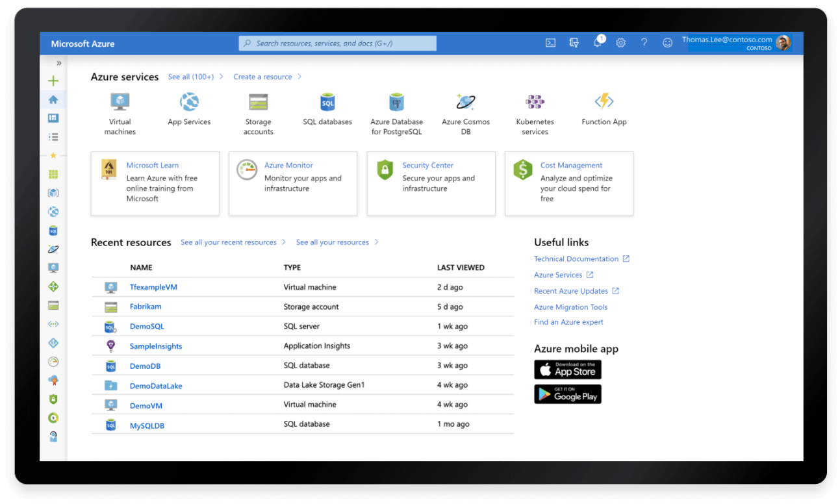The width and height of the screenshot is (840, 504).
Task: Click Find an Azure expert
Action: [568, 322]
